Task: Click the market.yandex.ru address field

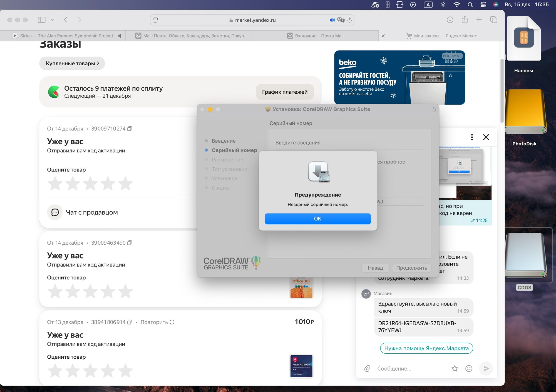Action: 252,20
